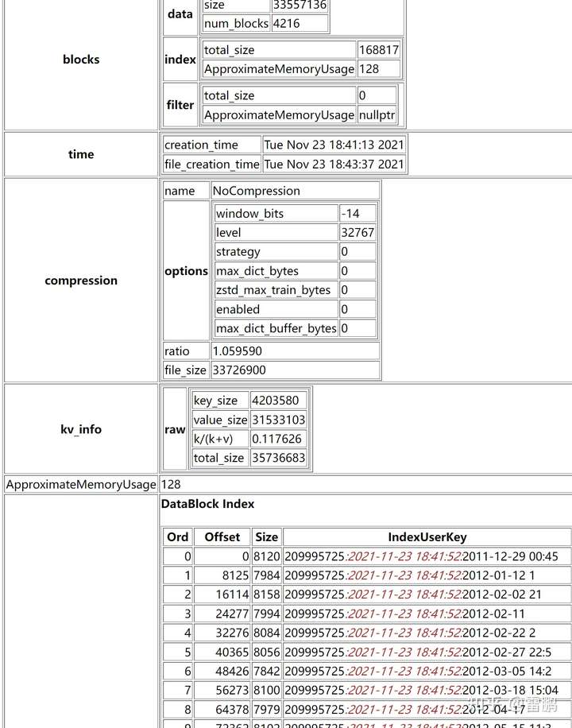Click offset 16114 in Ord 2 row
Screen dimensions: 572x728
coord(232,594)
